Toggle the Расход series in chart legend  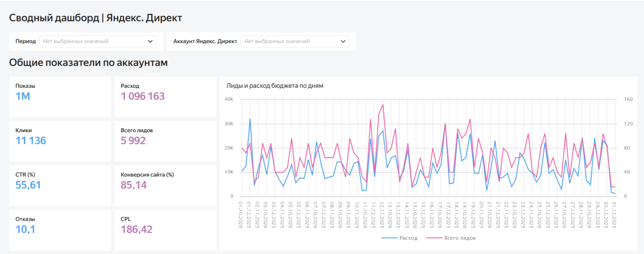[x=408, y=238]
